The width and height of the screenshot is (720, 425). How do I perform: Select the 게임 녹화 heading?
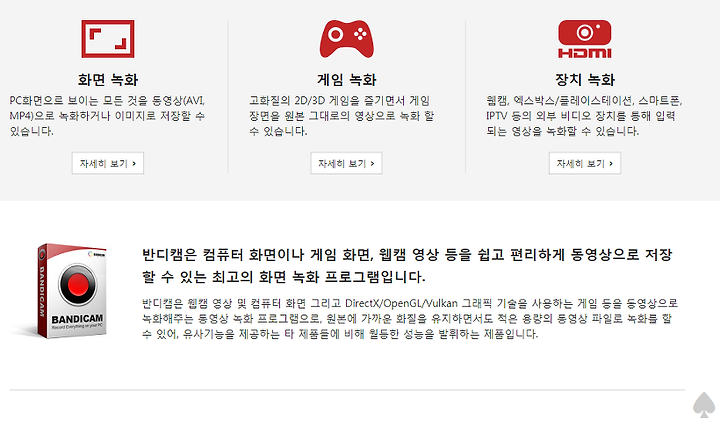(x=347, y=80)
